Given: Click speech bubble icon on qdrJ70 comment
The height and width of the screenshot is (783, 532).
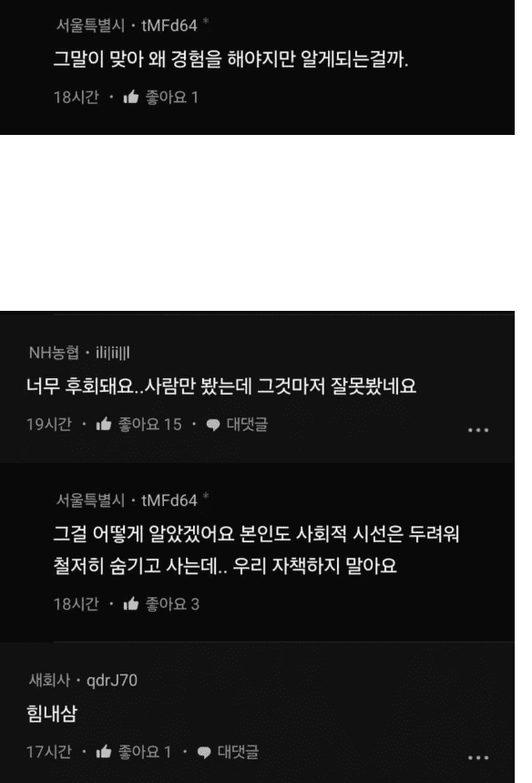Looking at the screenshot, I should pyautogui.click(x=204, y=752).
